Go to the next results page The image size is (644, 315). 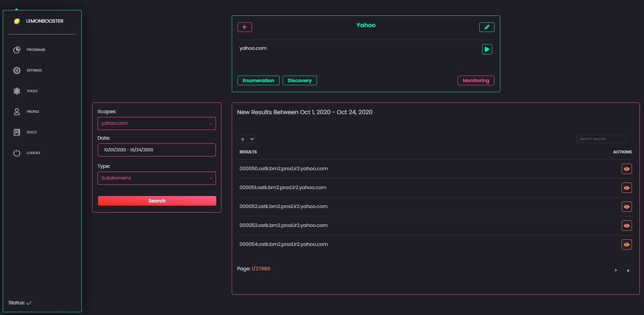[616, 270]
